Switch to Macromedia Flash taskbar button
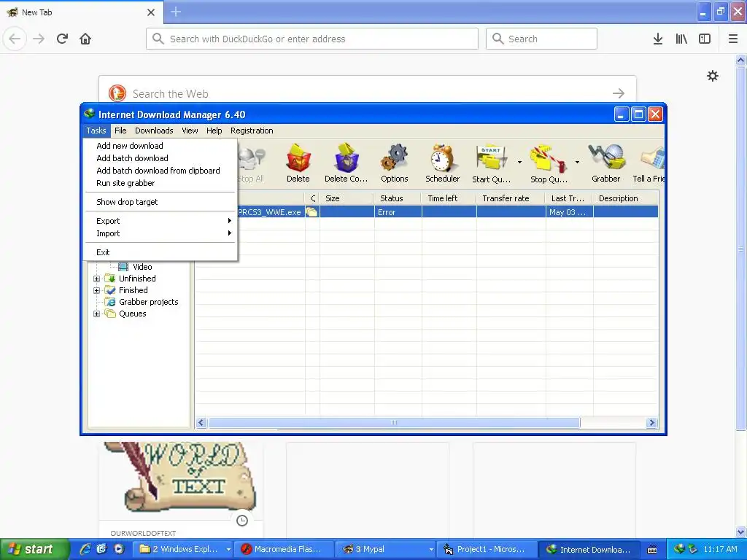The image size is (747, 560). click(284, 549)
